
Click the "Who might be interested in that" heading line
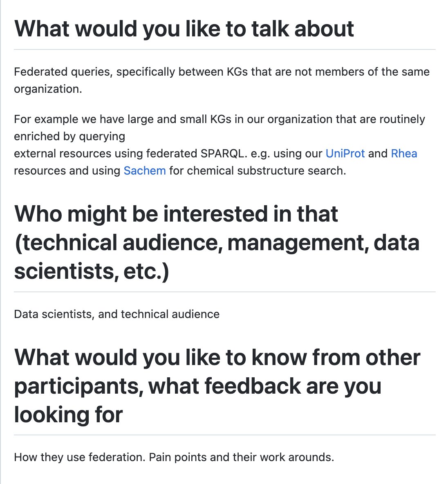(x=176, y=214)
